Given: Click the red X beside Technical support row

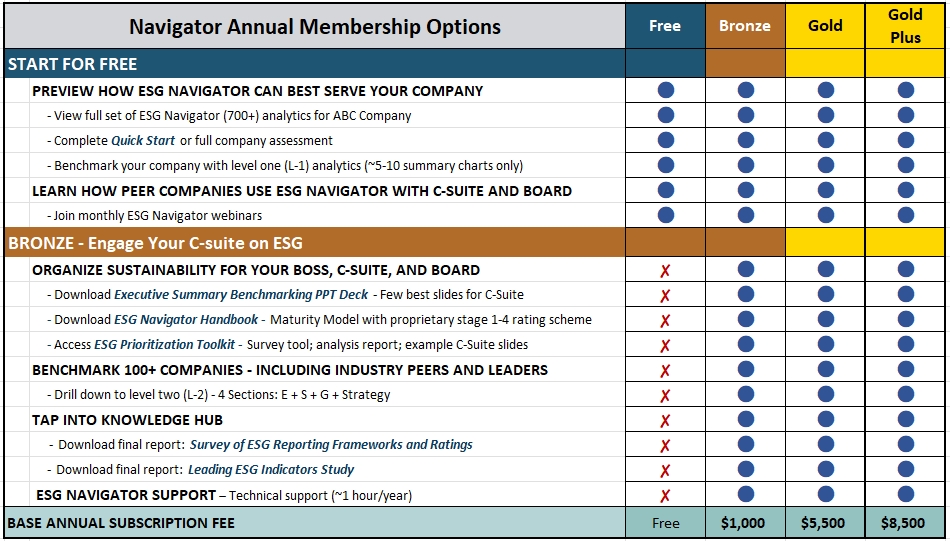Looking at the screenshot, I should click(x=665, y=495).
